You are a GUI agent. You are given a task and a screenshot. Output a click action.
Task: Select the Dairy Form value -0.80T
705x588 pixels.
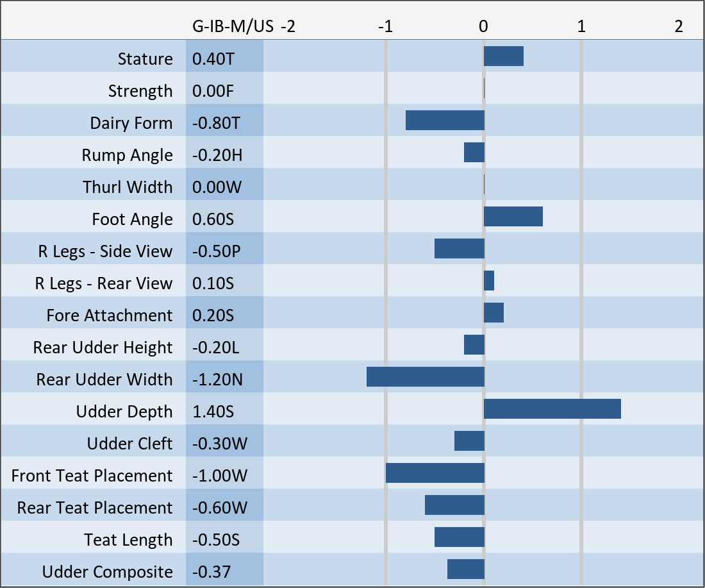coord(216,123)
